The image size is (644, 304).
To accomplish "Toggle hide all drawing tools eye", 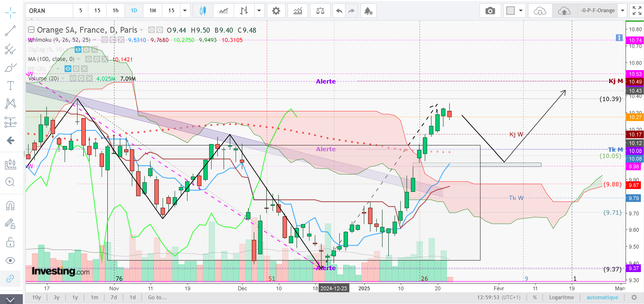I will pos(10,261).
